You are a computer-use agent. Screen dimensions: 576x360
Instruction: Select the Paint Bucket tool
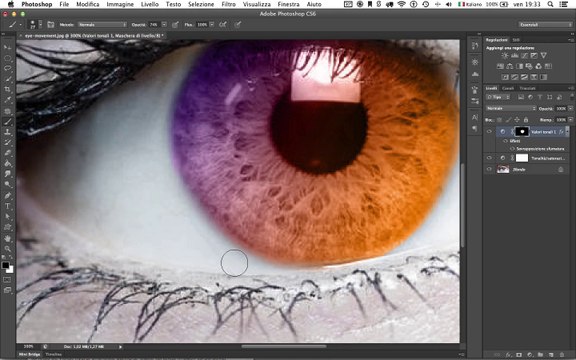[x=7, y=163]
